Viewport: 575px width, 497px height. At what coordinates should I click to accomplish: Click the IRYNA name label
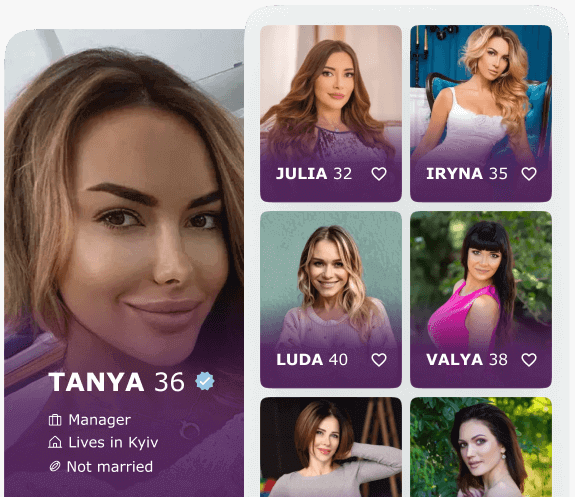click(454, 173)
